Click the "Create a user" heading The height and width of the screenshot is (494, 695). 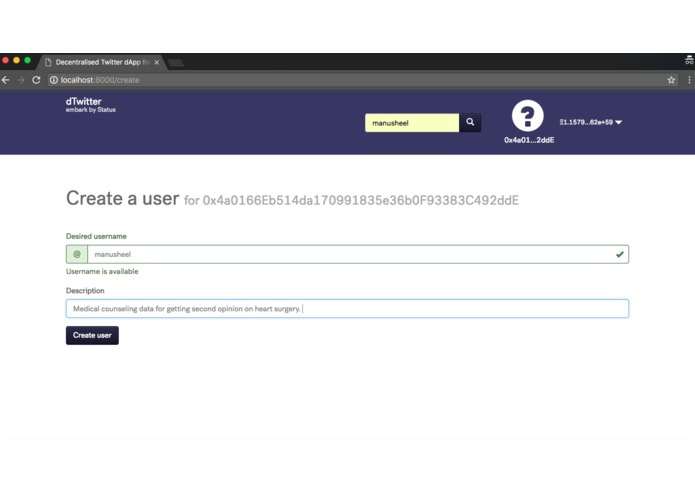[122, 198]
